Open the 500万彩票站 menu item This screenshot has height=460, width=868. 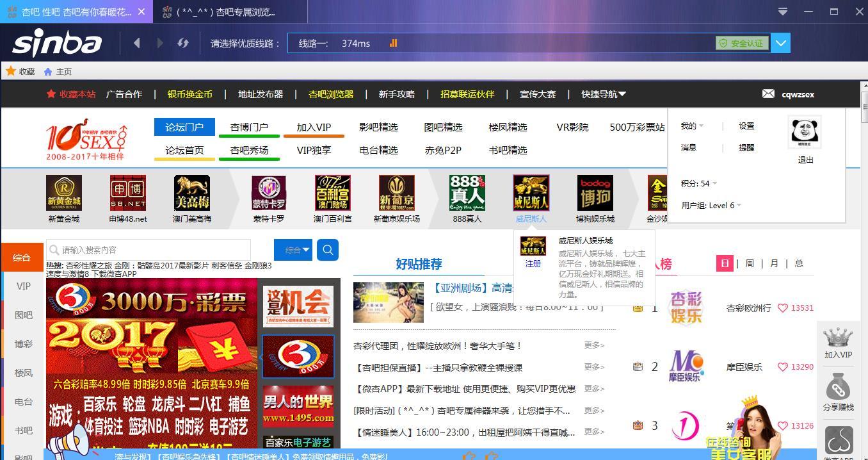pyautogui.click(x=637, y=127)
